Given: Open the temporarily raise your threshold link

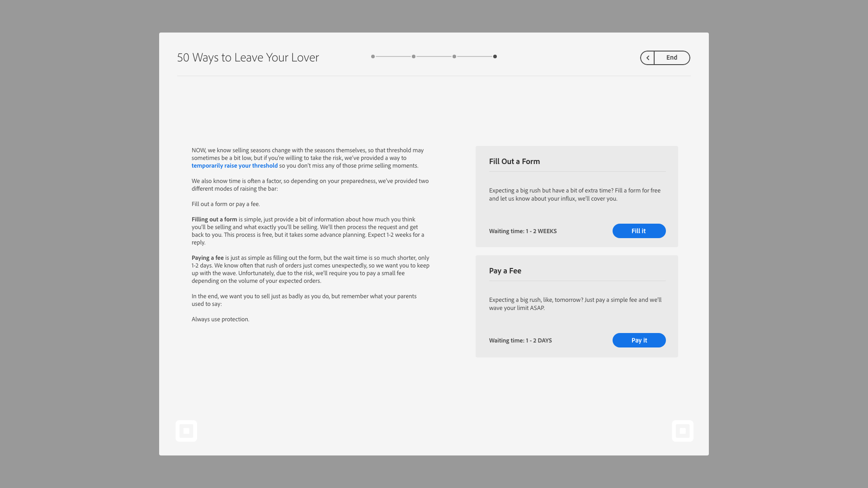Looking at the screenshot, I should (235, 166).
